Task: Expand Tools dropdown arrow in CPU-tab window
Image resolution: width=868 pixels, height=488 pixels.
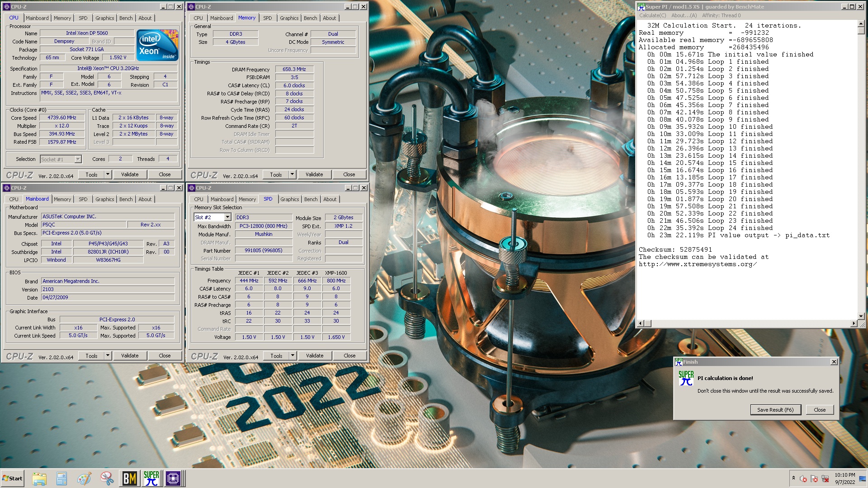Action: 108,174
